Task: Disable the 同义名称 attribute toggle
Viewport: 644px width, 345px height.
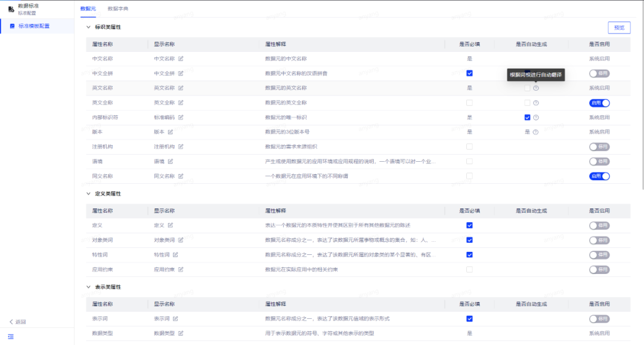Action: pos(599,176)
